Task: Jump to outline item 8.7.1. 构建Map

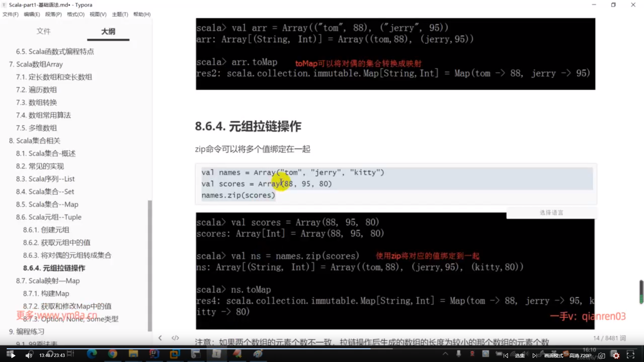Action: (46, 293)
